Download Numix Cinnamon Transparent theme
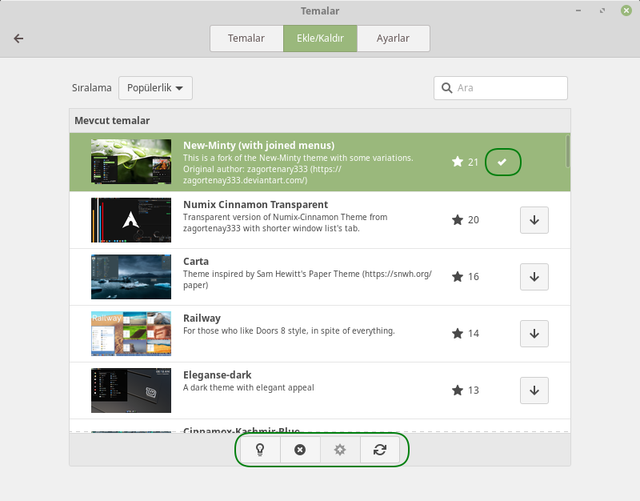The image size is (640, 501). coord(534,220)
